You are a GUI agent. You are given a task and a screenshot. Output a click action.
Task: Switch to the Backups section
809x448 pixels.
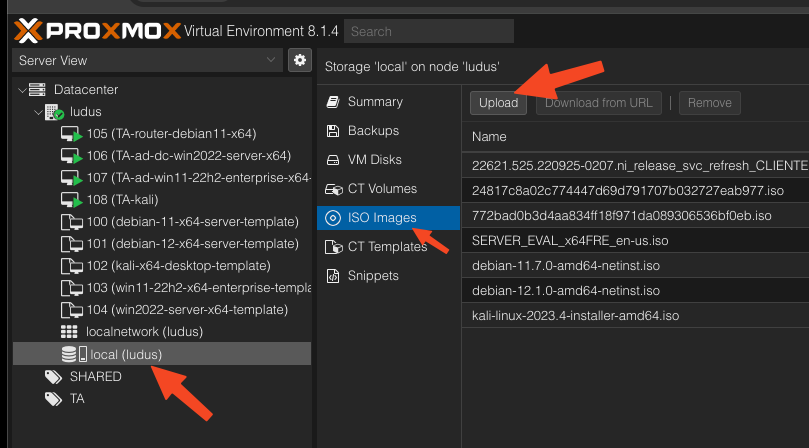coord(373,131)
